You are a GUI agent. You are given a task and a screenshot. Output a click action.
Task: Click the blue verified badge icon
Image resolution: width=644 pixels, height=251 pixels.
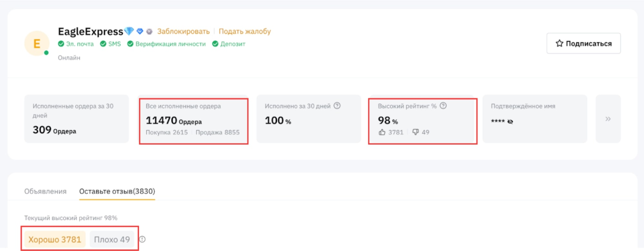(x=140, y=31)
